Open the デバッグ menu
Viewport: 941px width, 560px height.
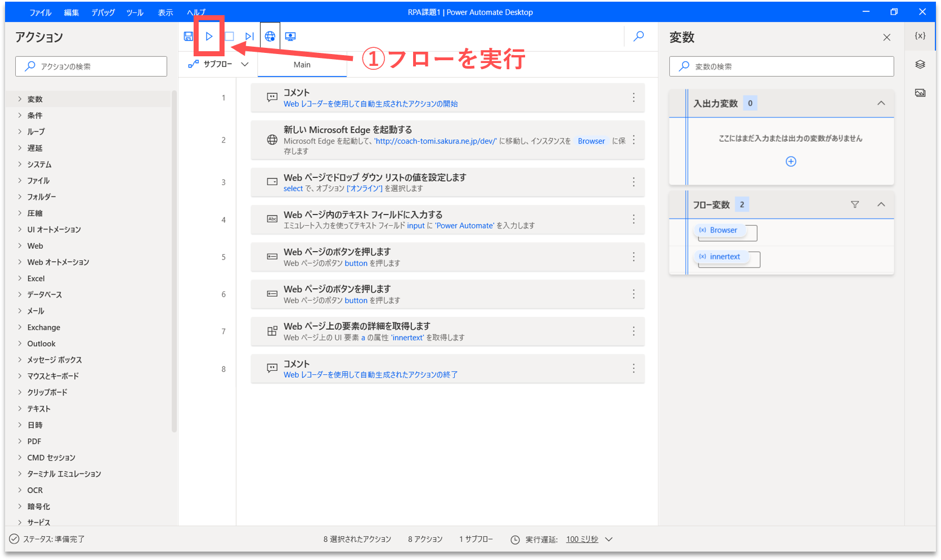(103, 12)
